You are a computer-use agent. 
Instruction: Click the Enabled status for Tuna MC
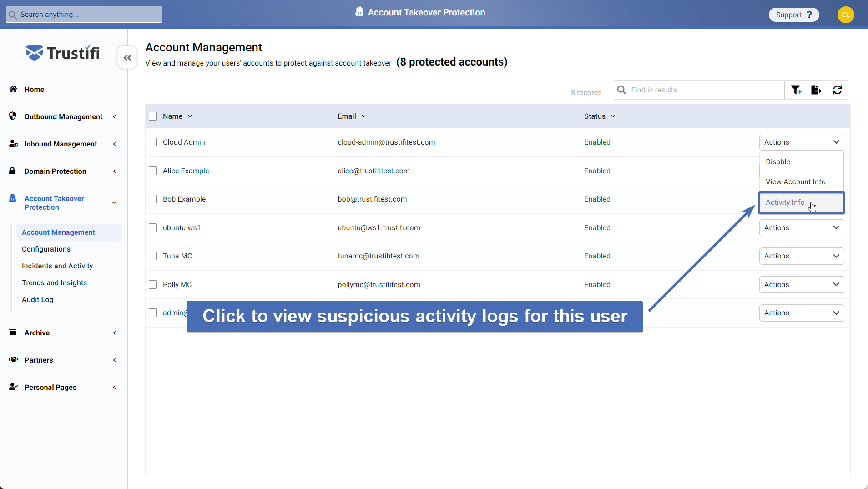tap(597, 256)
